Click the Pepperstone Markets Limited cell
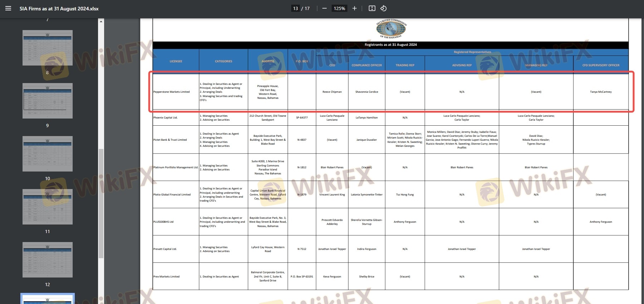Image resolution: width=644 pixels, height=304 pixels. point(172,92)
